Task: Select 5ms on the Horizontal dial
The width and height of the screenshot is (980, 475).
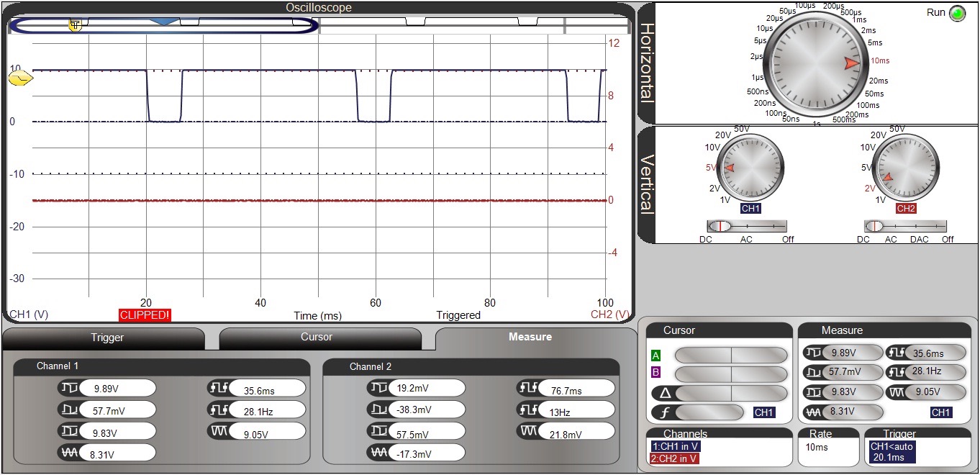Action: [x=876, y=43]
